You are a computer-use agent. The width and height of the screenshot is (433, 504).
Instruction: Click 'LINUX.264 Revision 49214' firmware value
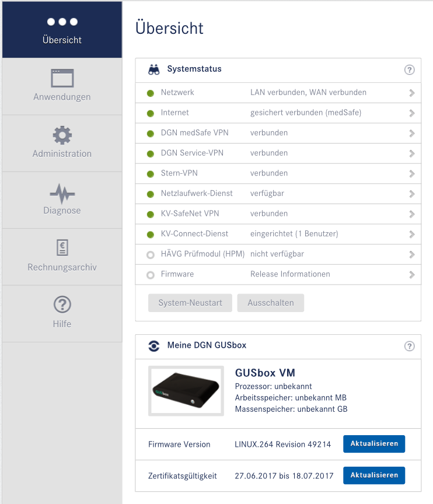[282, 444]
